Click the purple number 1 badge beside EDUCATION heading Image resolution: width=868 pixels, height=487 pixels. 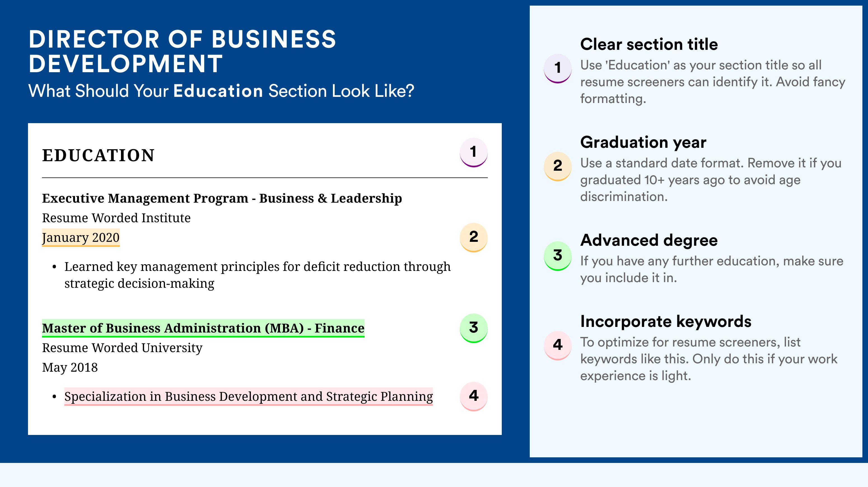coord(473,152)
